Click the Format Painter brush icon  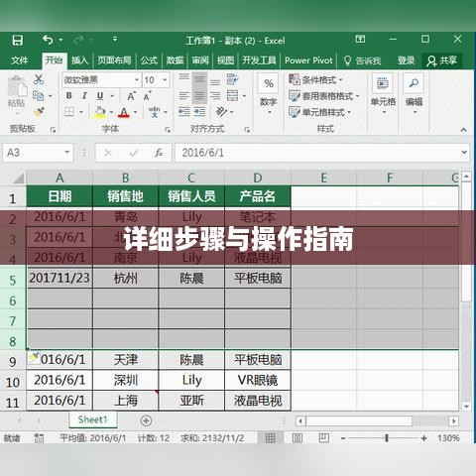tap(39, 112)
